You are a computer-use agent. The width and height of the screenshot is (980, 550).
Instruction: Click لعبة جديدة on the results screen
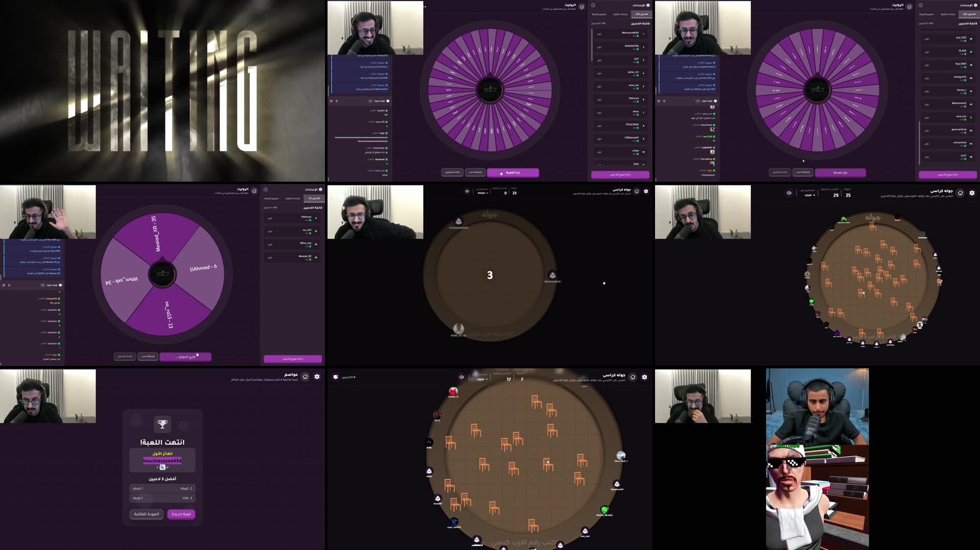pos(181,514)
